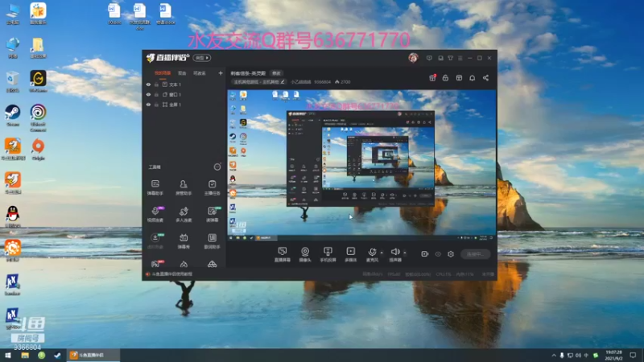Screen dimensions: 644x362
Task: Collapse the 工具箱 toolbox panel
Action: pyautogui.click(x=217, y=167)
